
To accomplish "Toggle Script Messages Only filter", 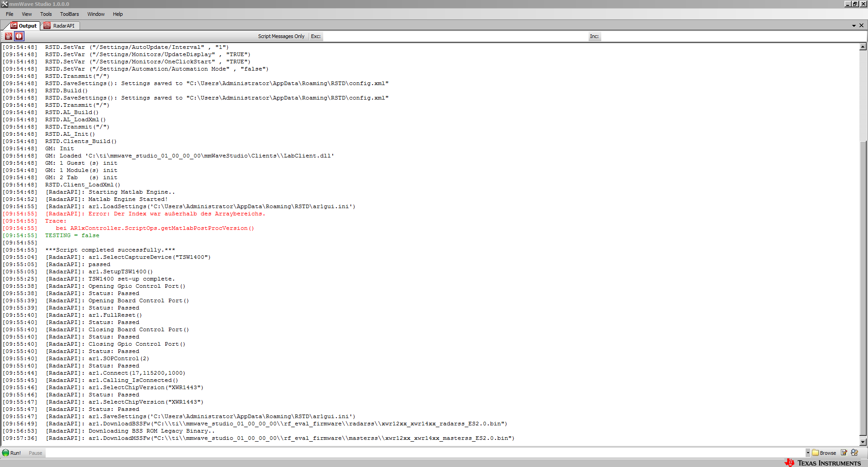I will point(281,36).
